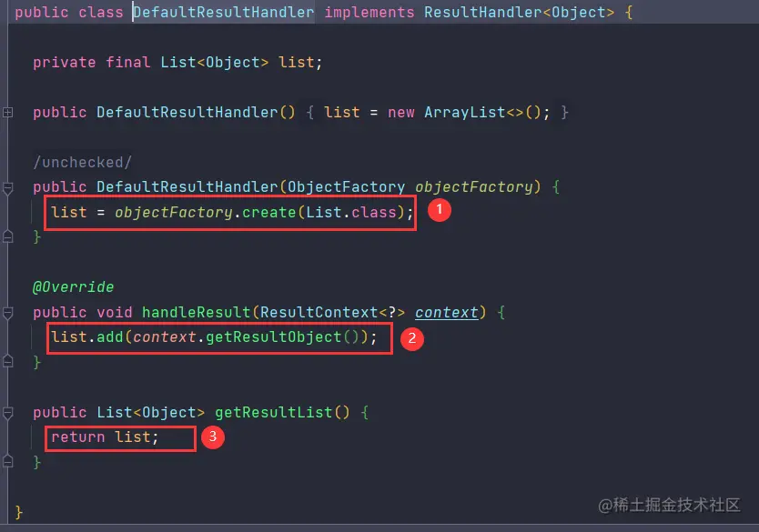Click red circle annotation number 1

[x=440, y=209]
